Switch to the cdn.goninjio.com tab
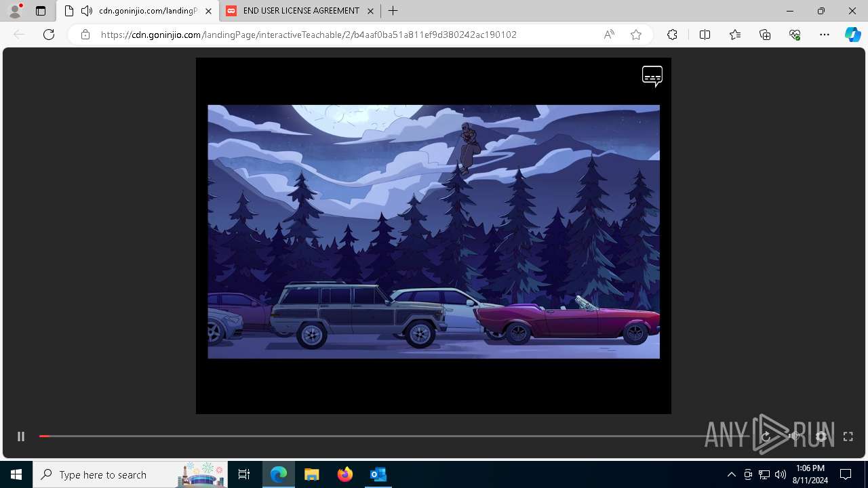The image size is (868, 488). (x=138, y=11)
